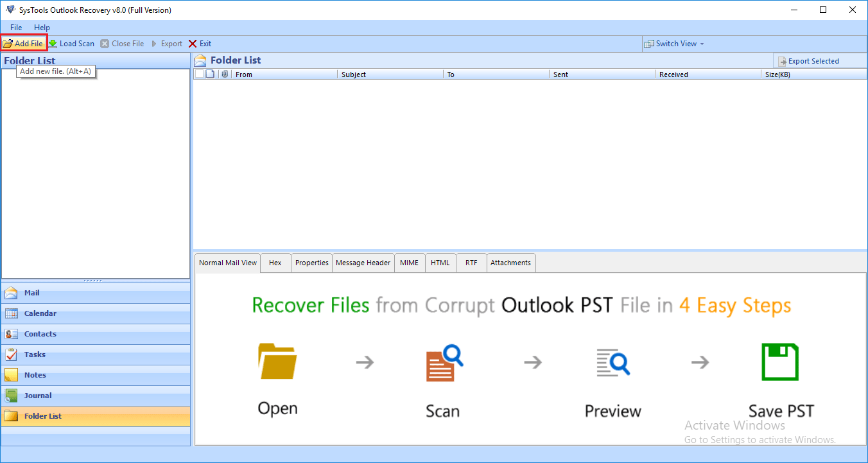The height and width of the screenshot is (463, 868).
Task: Click the Load Scan icon
Action: coord(53,44)
